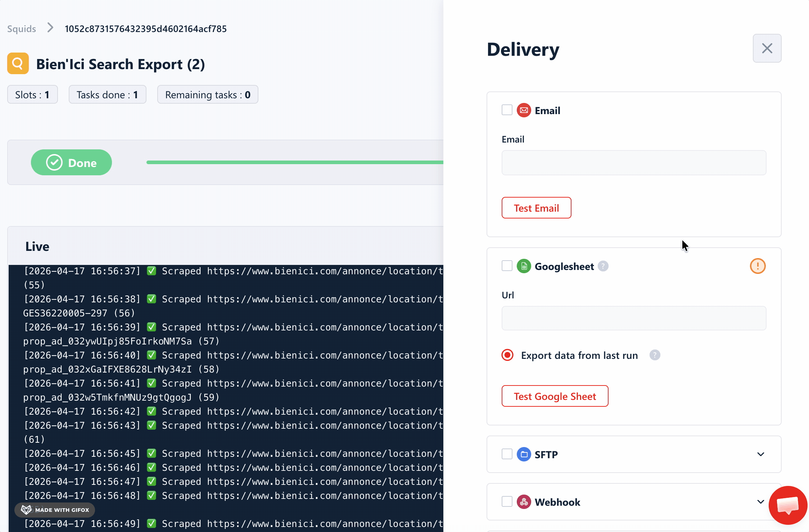Expand the Webhook delivery section
Image resolution: width=809 pixels, height=532 pixels.
[x=761, y=502]
